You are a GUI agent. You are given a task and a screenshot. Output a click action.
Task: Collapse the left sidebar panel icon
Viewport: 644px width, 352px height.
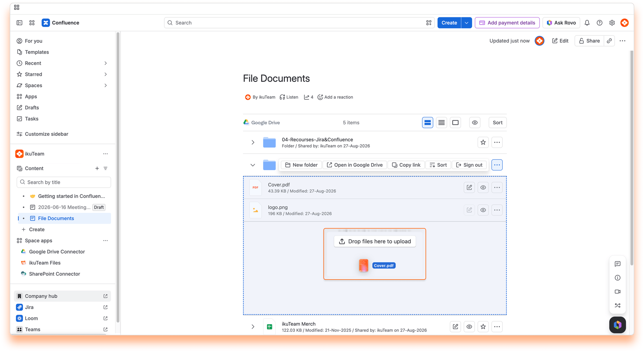click(19, 23)
